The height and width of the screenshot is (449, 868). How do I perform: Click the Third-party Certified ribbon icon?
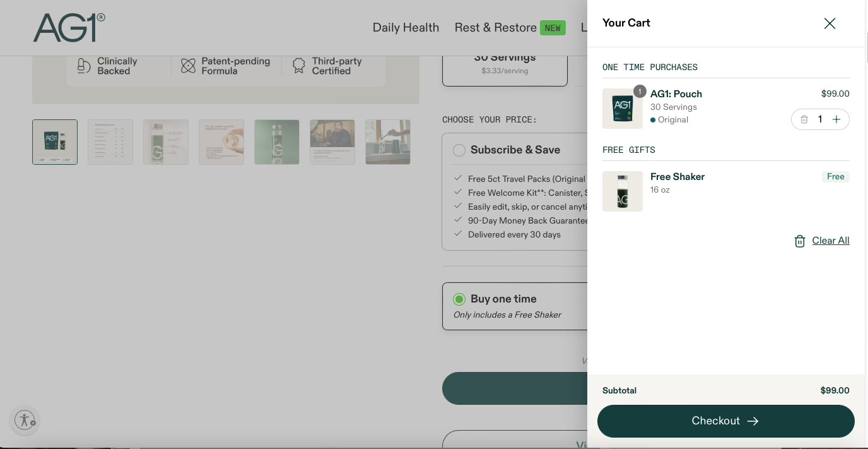299,66
